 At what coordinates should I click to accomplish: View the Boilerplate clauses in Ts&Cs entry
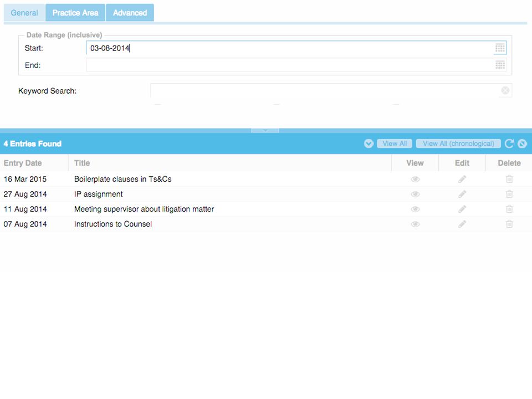[415, 179]
